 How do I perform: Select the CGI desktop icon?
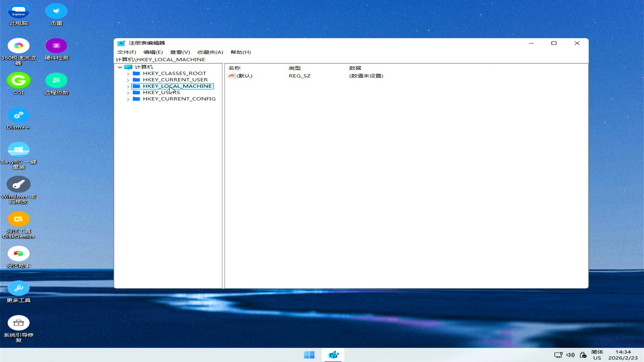pos(18,81)
